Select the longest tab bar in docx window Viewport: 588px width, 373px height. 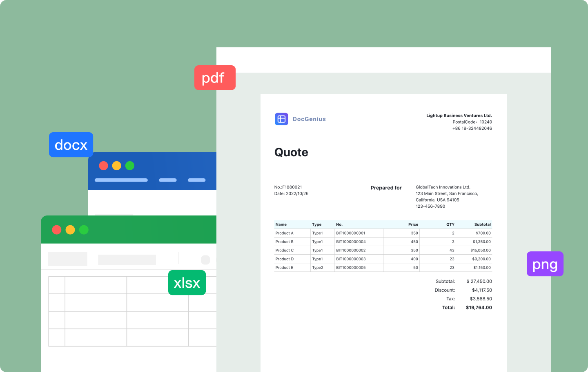coord(121,180)
